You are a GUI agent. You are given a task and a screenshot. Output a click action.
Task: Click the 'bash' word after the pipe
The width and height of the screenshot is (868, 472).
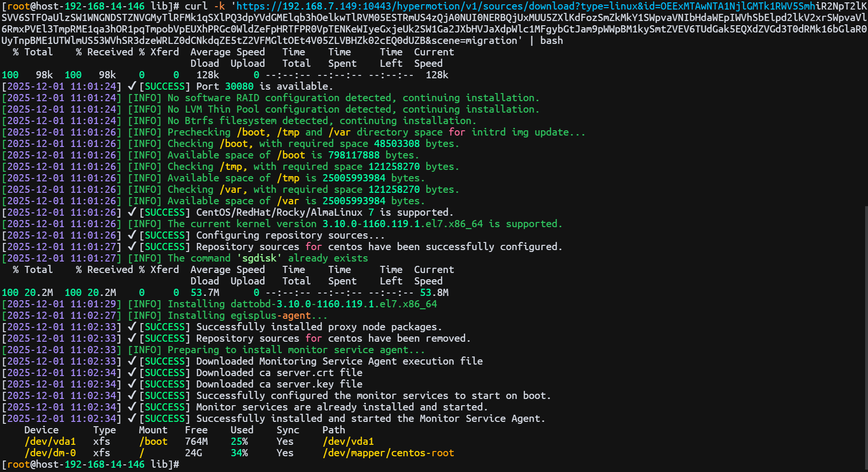(551, 41)
